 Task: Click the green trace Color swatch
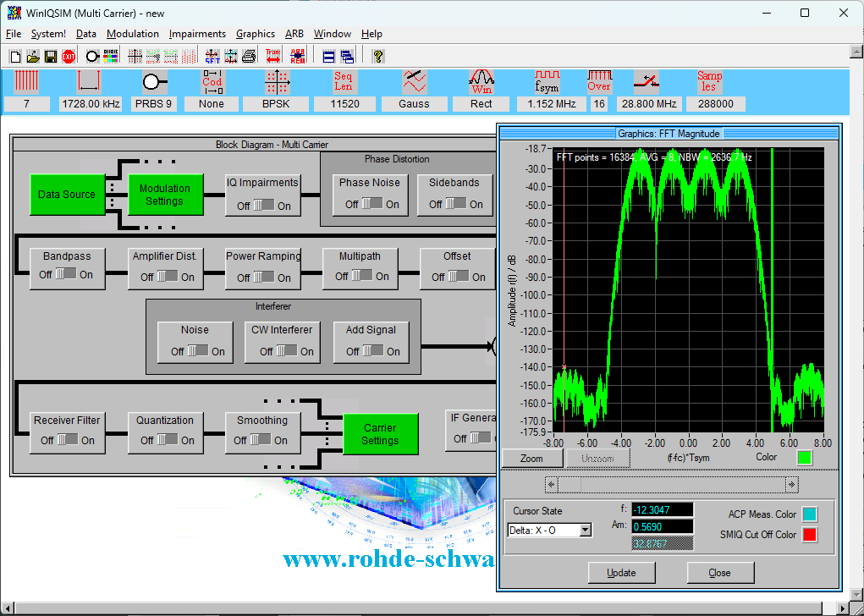[x=805, y=457]
